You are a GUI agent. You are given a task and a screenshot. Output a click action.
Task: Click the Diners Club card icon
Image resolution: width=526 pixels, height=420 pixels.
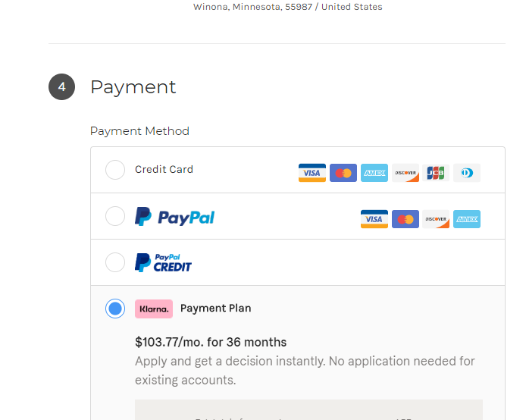[x=467, y=173]
